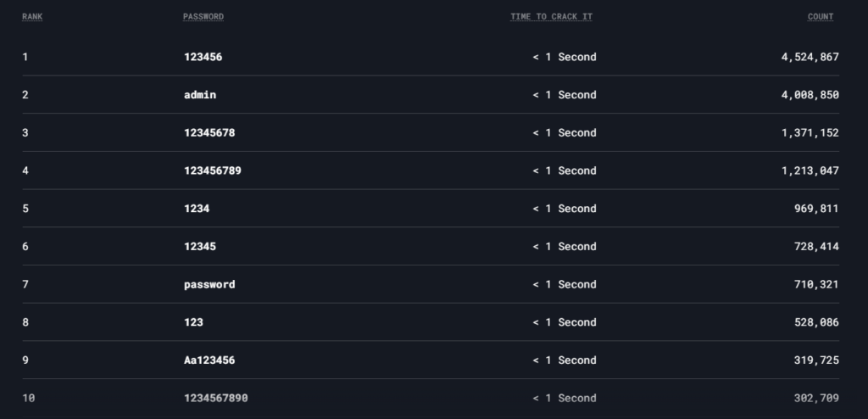Click the 1234 password in row 5
This screenshot has height=419, width=868.
tap(197, 209)
